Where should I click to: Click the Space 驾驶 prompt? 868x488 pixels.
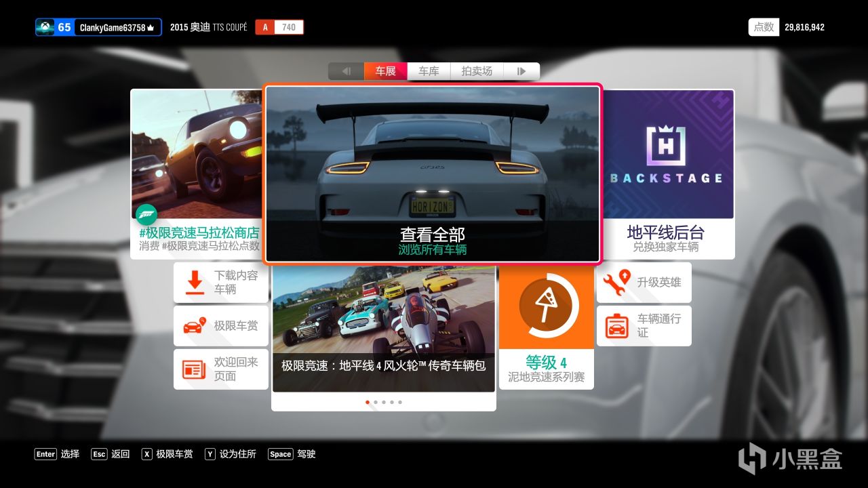[292, 454]
